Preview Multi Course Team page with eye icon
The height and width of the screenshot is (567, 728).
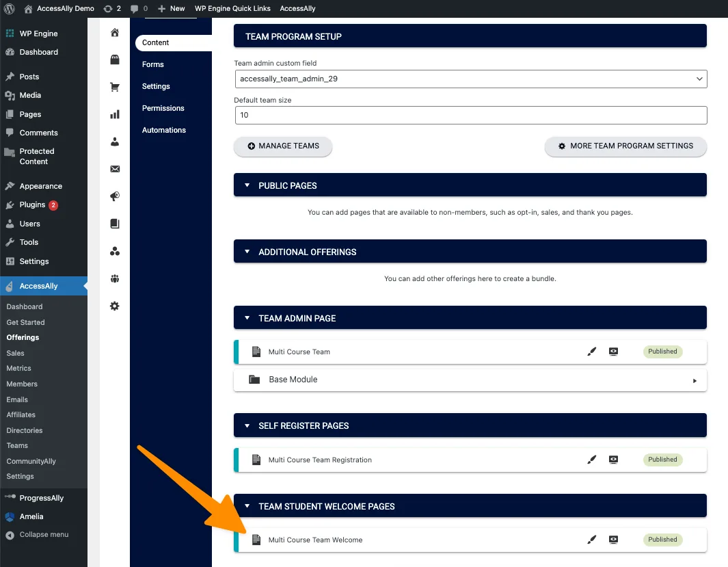click(613, 352)
